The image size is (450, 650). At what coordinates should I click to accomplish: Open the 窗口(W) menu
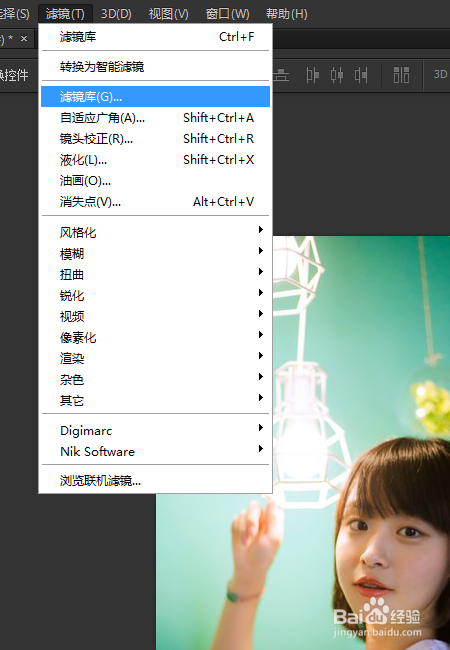pos(227,14)
